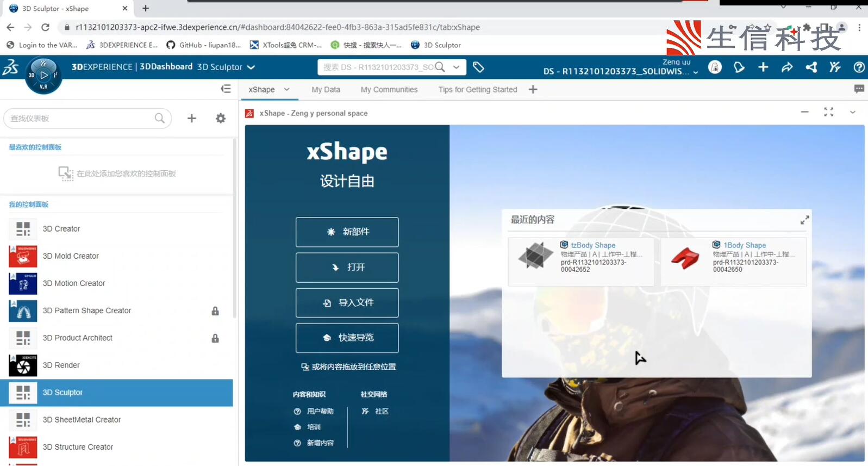Image resolution: width=868 pixels, height=466 pixels.
Task: Expand the top search options chevron
Action: pyautogui.click(x=456, y=67)
